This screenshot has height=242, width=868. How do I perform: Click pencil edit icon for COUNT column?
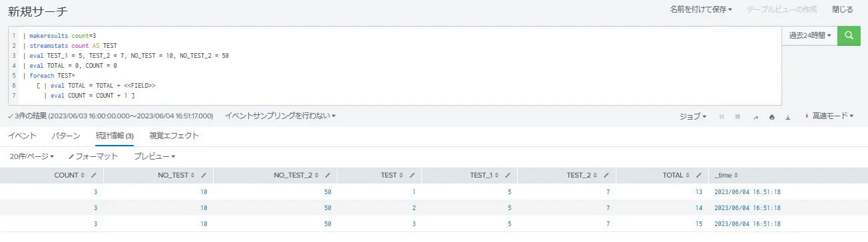[94, 176]
